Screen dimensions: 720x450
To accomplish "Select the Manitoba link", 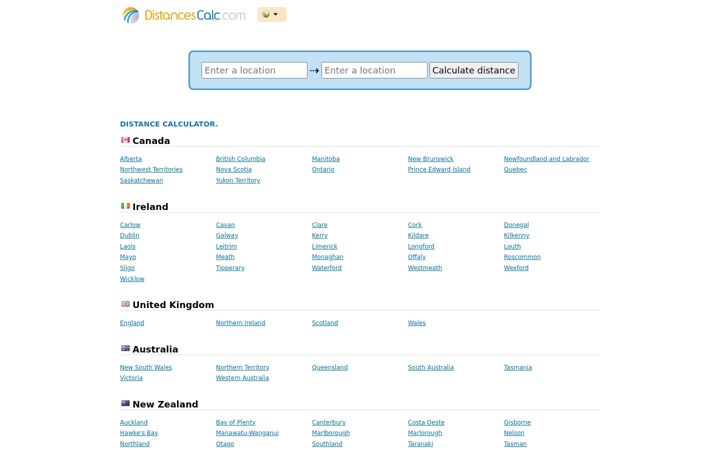I will click(x=326, y=159).
